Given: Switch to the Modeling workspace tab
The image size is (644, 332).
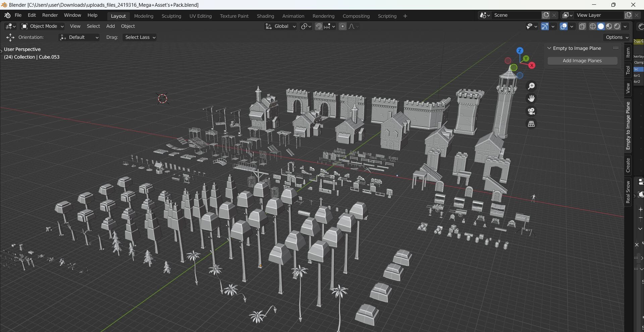Looking at the screenshot, I should click(144, 16).
